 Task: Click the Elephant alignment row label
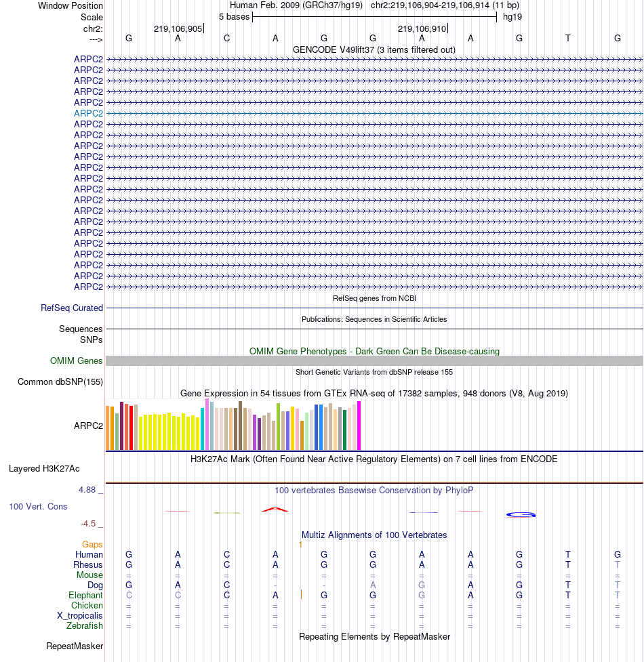pos(85,596)
